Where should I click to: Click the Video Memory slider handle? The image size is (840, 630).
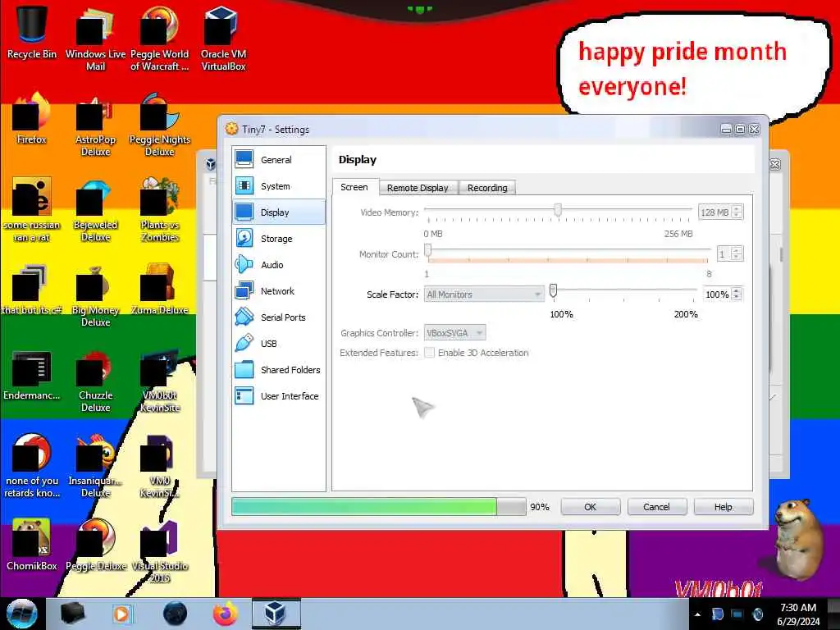click(x=558, y=209)
